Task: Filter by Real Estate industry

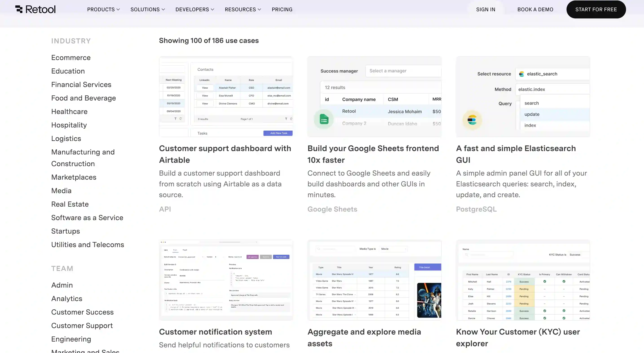Action: pos(70,204)
